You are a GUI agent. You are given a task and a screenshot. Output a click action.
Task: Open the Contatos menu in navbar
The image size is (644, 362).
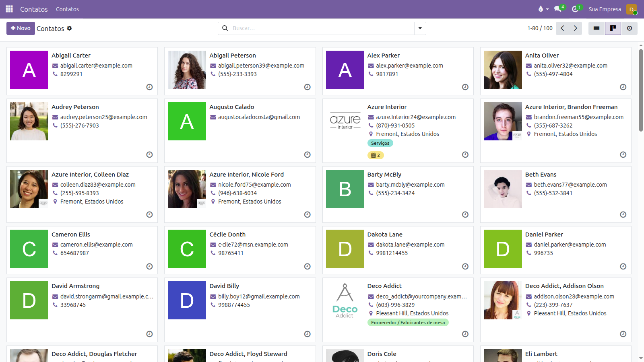pos(67,9)
